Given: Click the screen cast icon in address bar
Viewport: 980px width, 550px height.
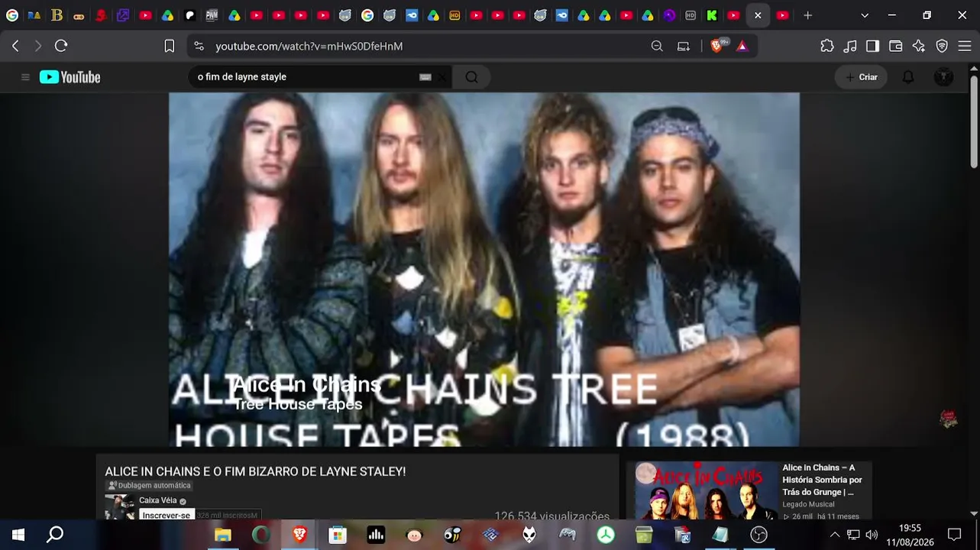Looking at the screenshot, I should click(x=684, y=46).
